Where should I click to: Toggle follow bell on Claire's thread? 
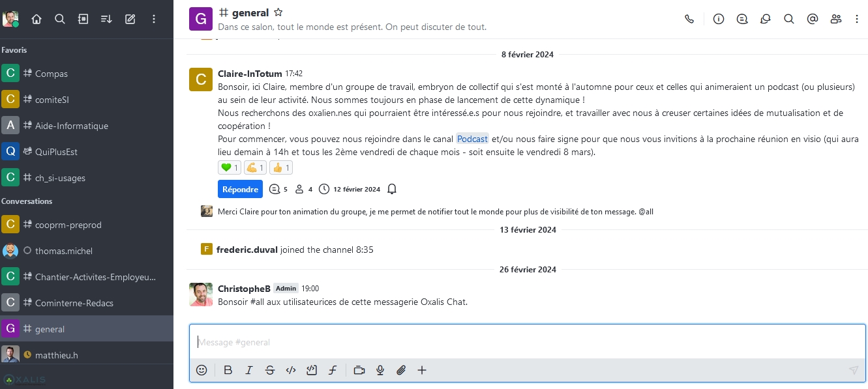coord(392,190)
